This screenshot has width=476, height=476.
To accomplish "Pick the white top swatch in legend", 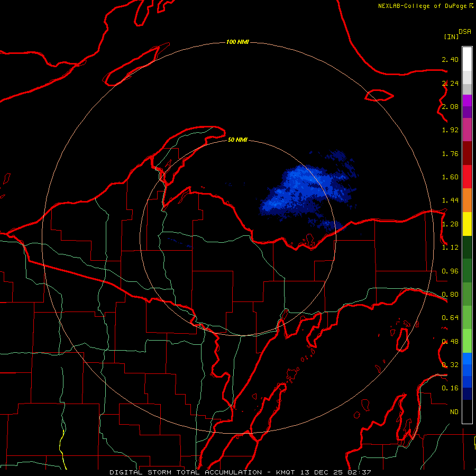I will [x=467, y=59].
